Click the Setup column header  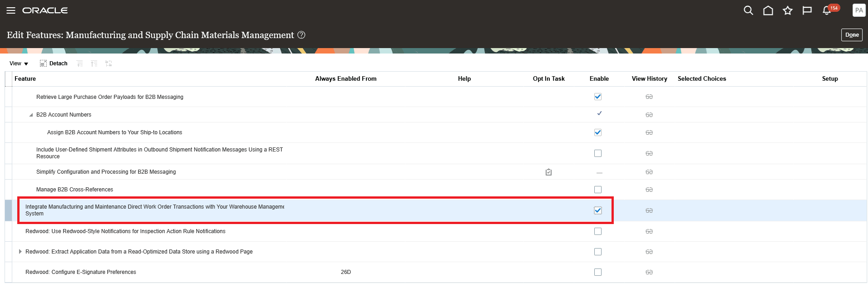point(830,78)
